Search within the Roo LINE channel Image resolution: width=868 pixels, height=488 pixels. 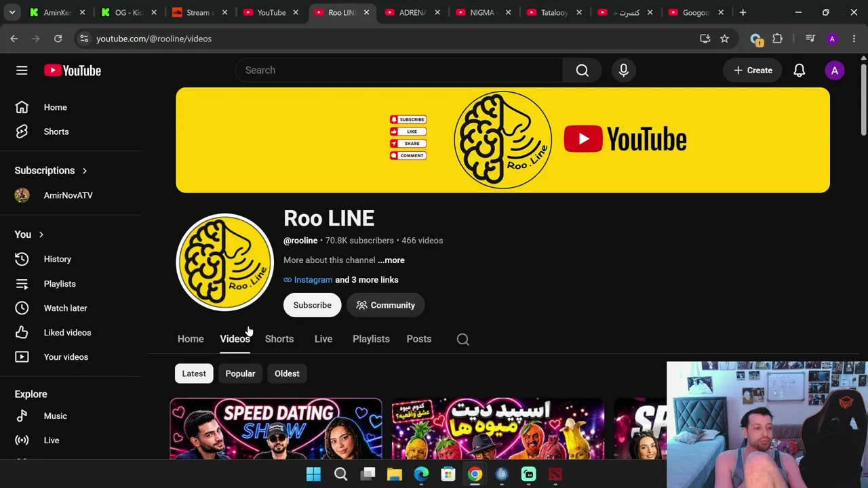click(463, 339)
